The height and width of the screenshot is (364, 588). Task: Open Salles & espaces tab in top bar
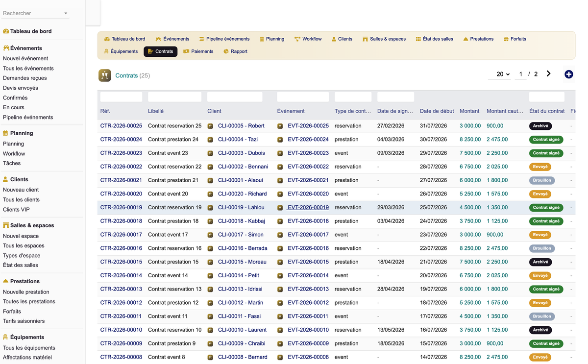pyautogui.click(x=384, y=39)
